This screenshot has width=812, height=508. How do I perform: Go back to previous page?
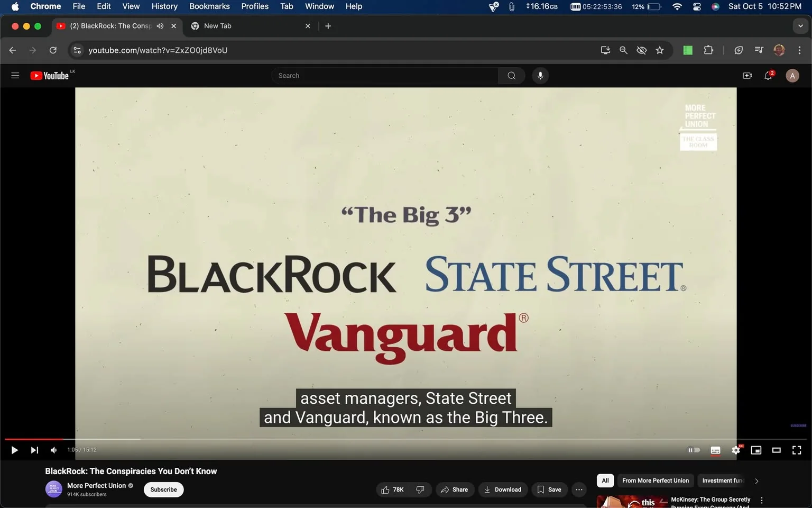[x=13, y=50]
